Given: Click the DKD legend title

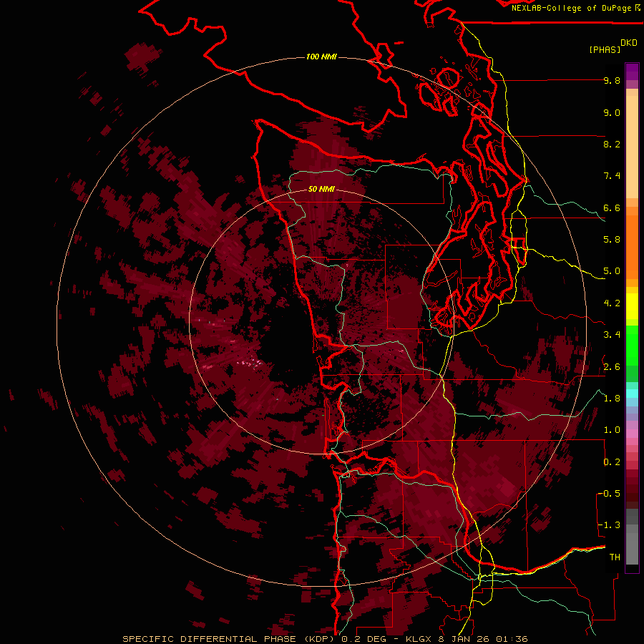Looking at the screenshot, I should click(629, 43).
